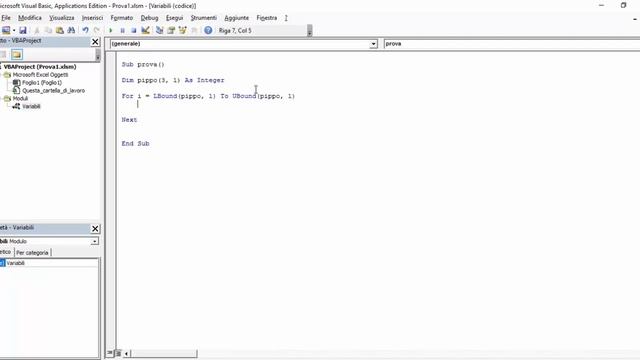Open Project Explorer toolbar icon
640x360 pixels.
pyautogui.click(x=160, y=31)
